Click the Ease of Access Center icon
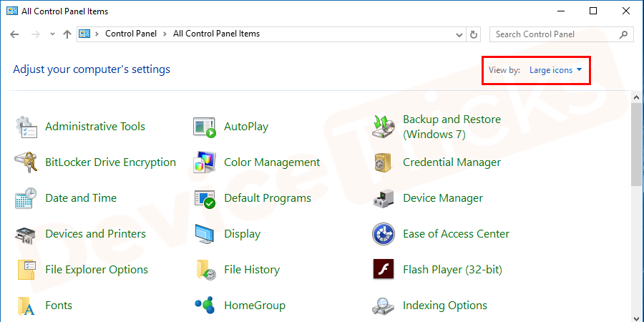Viewport: 644px width, 322px height. (x=384, y=234)
